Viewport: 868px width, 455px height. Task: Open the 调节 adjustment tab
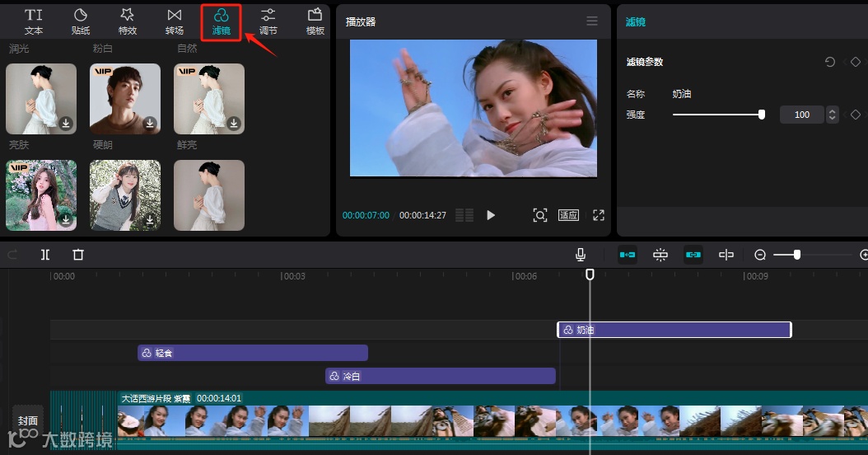[268, 22]
